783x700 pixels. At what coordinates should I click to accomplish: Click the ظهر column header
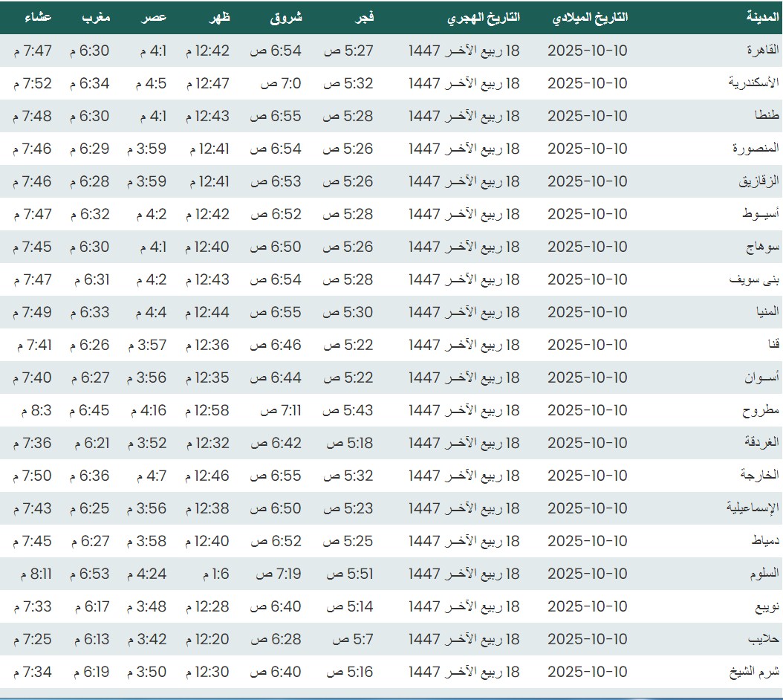click(219, 16)
